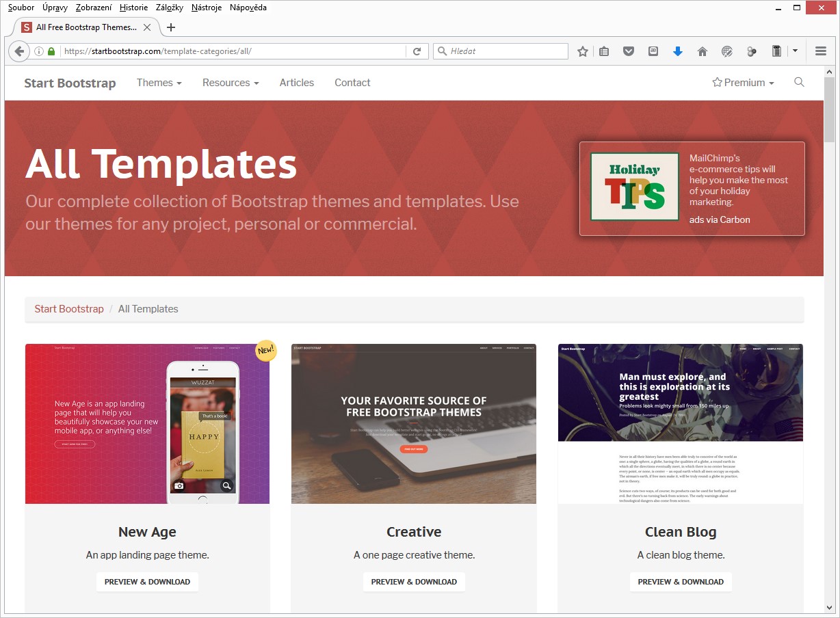Click the Start Bootstrap breadcrumb link
This screenshot has height=618, width=840.
(x=69, y=309)
